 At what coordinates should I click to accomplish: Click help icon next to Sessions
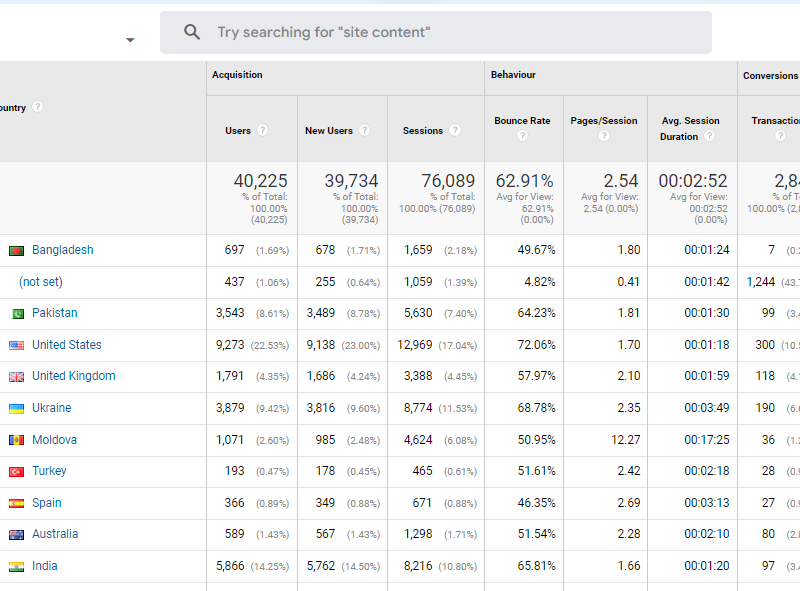pyautogui.click(x=455, y=130)
